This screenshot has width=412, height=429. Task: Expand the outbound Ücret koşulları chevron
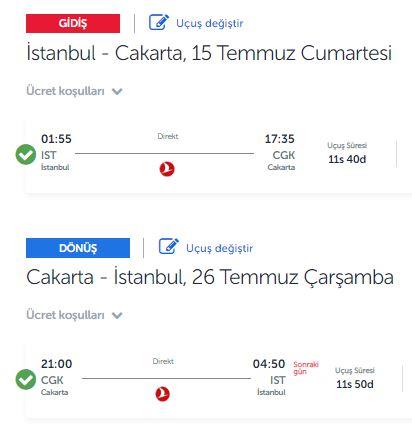(x=117, y=91)
